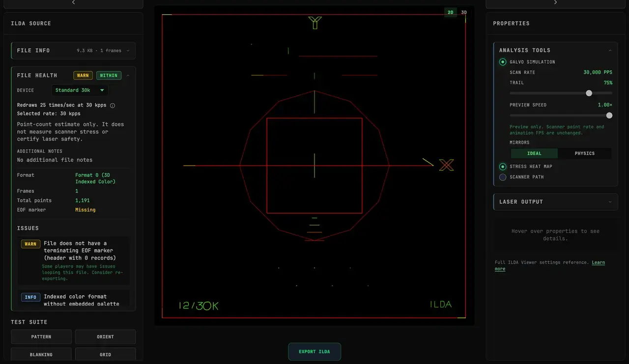
Task: Collapse the Analysis Tools section
Action: click(x=610, y=50)
